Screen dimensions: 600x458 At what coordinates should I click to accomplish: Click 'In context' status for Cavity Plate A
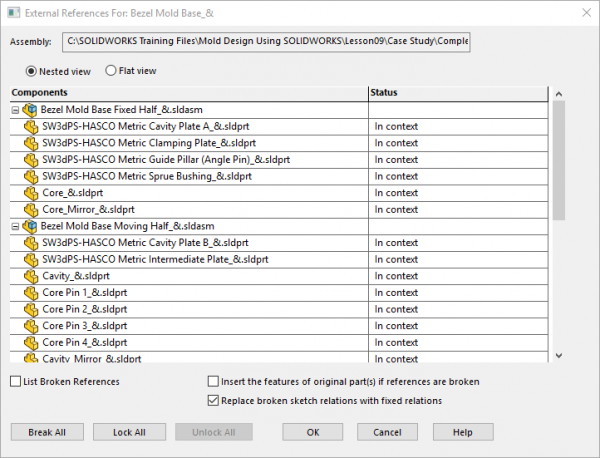coord(396,127)
